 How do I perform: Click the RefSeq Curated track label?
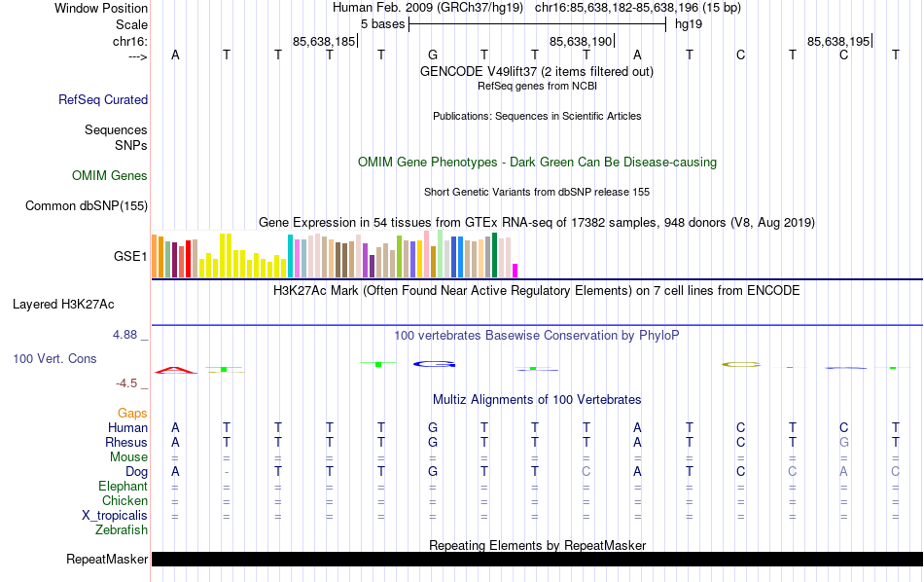point(103,99)
